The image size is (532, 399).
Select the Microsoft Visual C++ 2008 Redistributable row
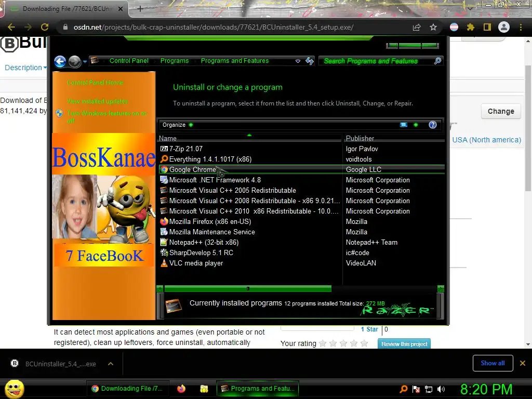[301, 201]
